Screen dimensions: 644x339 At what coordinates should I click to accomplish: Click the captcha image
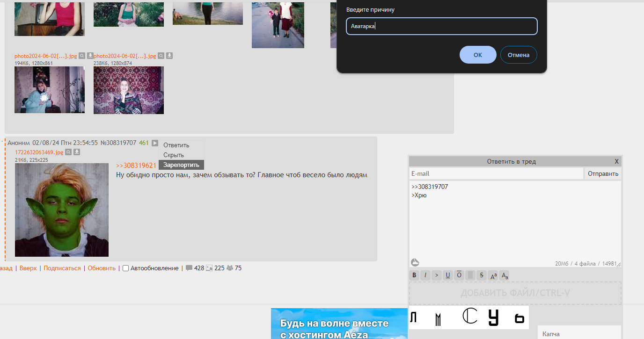click(469, 317)
